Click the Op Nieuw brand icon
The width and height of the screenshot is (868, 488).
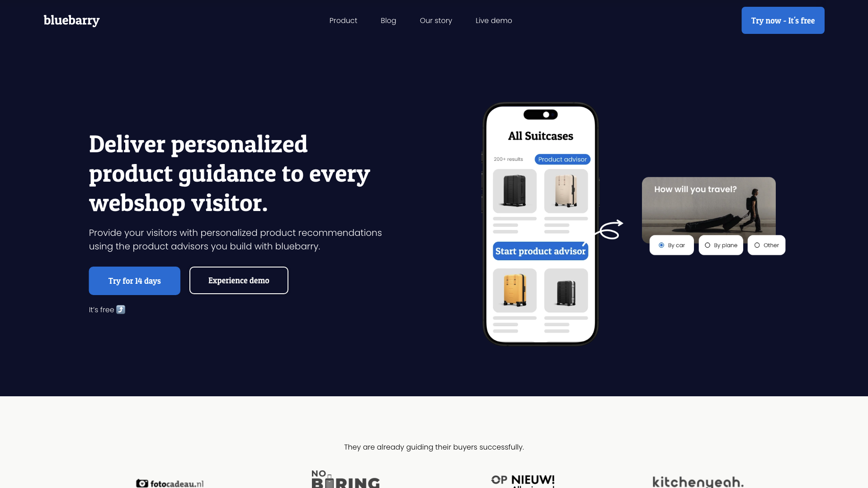[522, 480]
